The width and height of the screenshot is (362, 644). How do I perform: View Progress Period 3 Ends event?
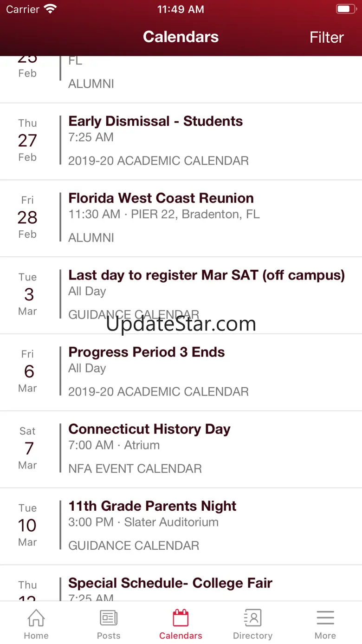click(x=147, y=352)
